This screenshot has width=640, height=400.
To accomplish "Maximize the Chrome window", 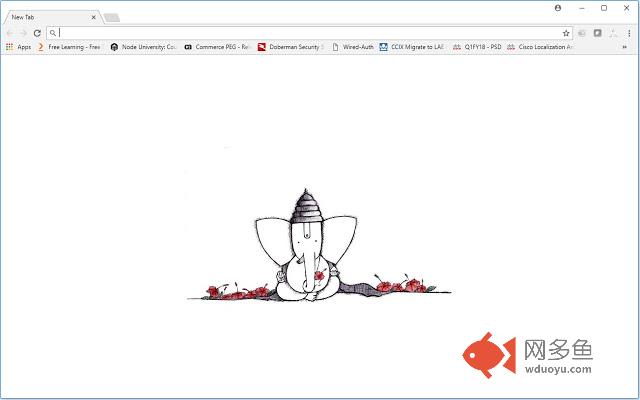I will coord(604,8).
